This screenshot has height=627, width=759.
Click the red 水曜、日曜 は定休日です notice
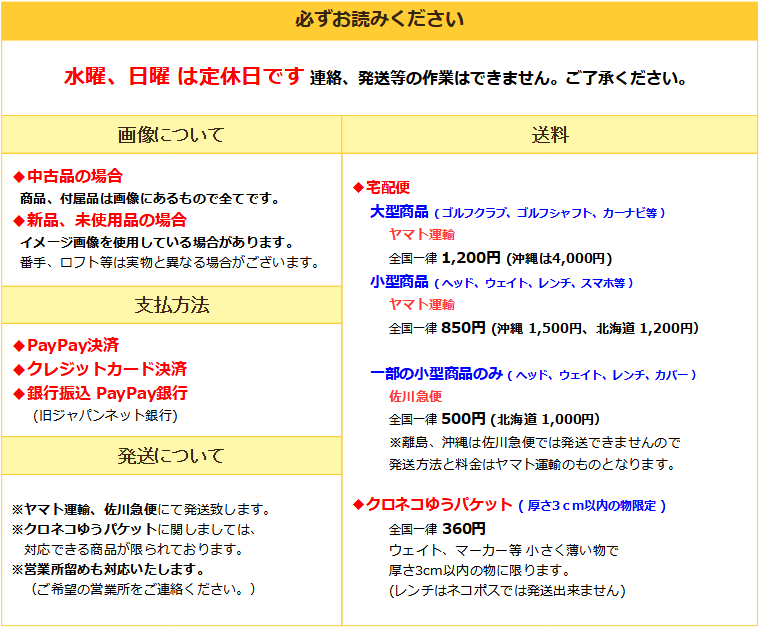(183, 77)
